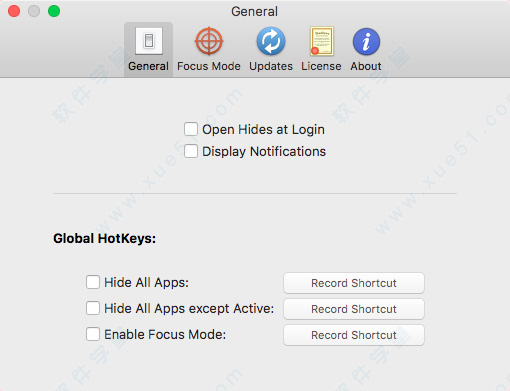Show the About pane
This screenshot has width=510, height=391.
click(x=366, y=49)
